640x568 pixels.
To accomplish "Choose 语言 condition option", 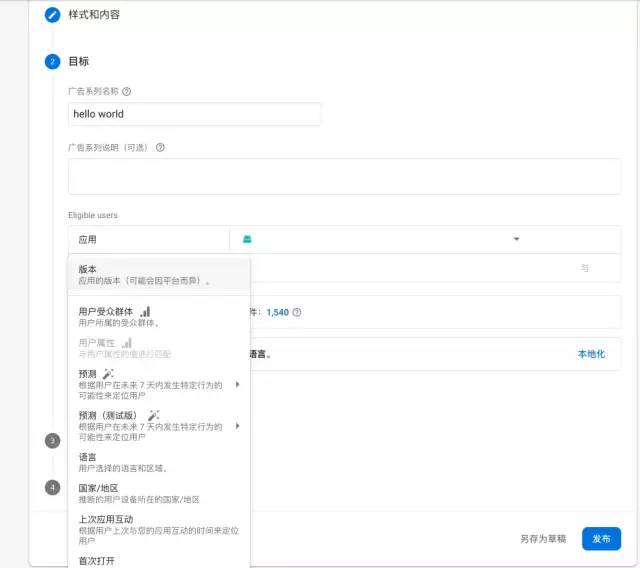I will [159, 462].
